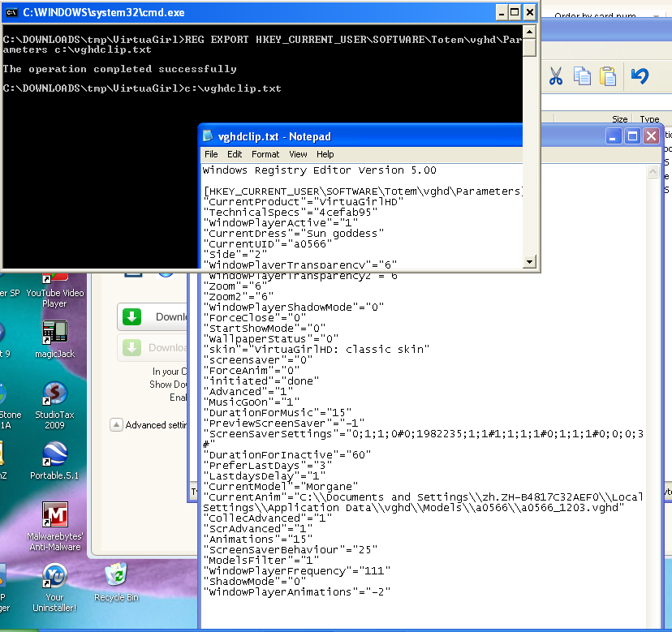Click the Copy icon in background toolbar
This screenshot has height=632, width=672.
coord(582,76)
